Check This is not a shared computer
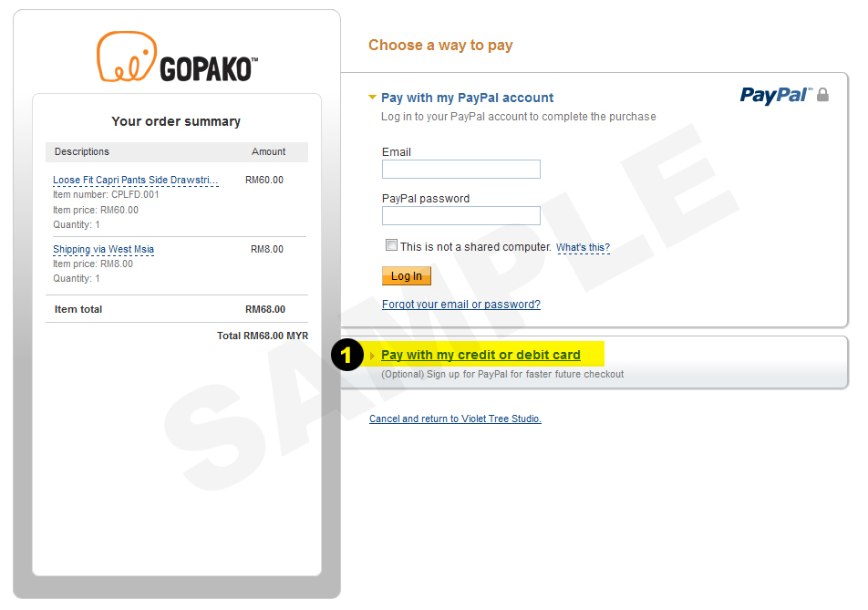 (391, 244)
